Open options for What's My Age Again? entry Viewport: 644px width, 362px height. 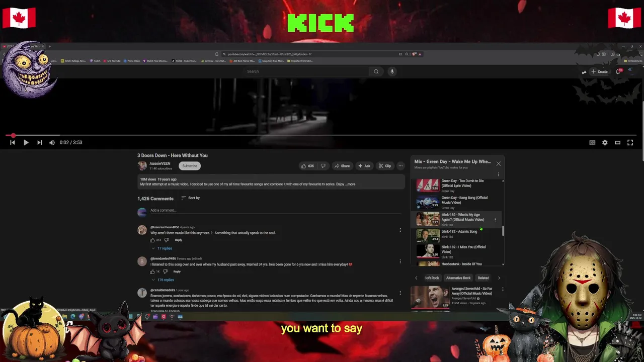[x=495, y=220]
